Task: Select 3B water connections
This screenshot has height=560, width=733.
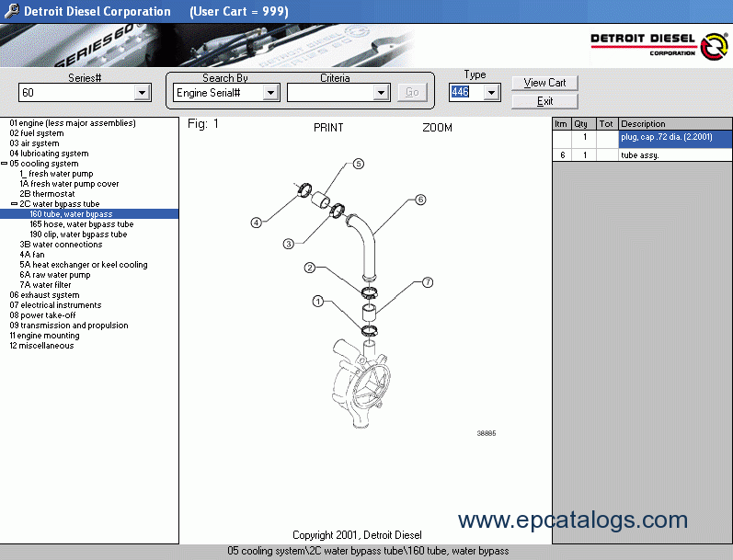Action: tap(61, 245)
